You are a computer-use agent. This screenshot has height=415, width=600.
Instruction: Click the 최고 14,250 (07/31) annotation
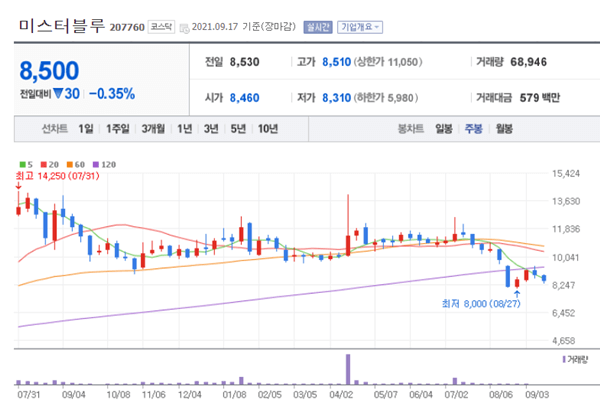point(57,176)
